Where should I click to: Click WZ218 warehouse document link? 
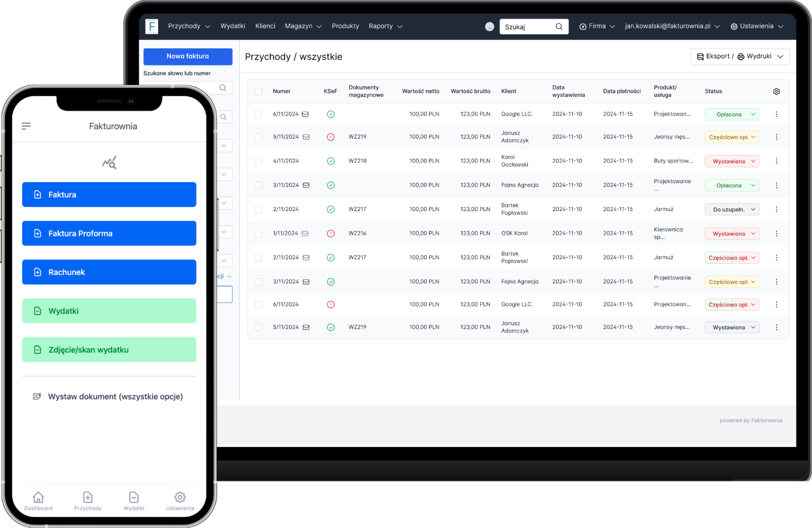(x=357, y=161)
